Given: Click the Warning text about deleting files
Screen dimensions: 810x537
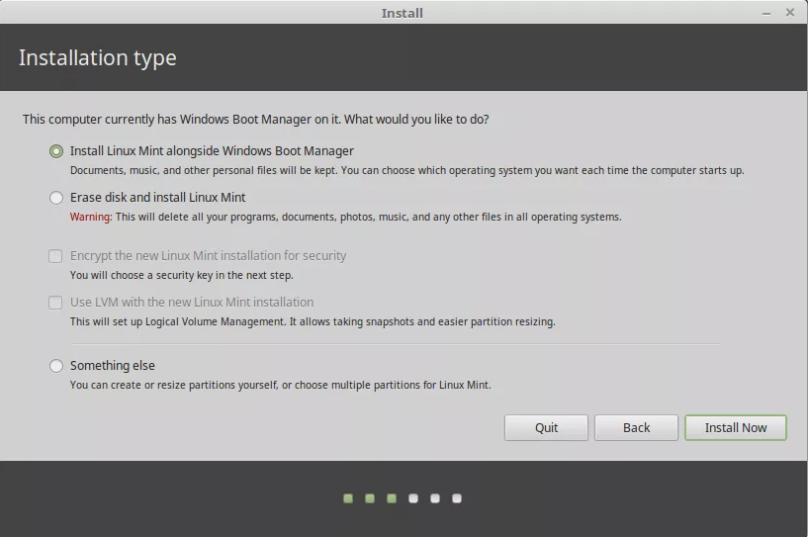Looking at the screenshot, I should click(x=346, y=217).
